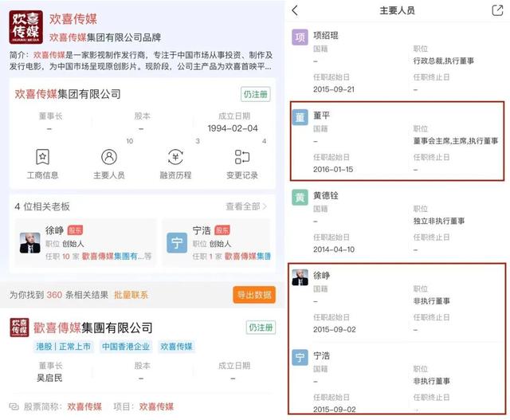Viewport: 510px width, 420px height.
Task: Open 歡喜傳媒集團有限公司 result title
Action: coord(92,328)
